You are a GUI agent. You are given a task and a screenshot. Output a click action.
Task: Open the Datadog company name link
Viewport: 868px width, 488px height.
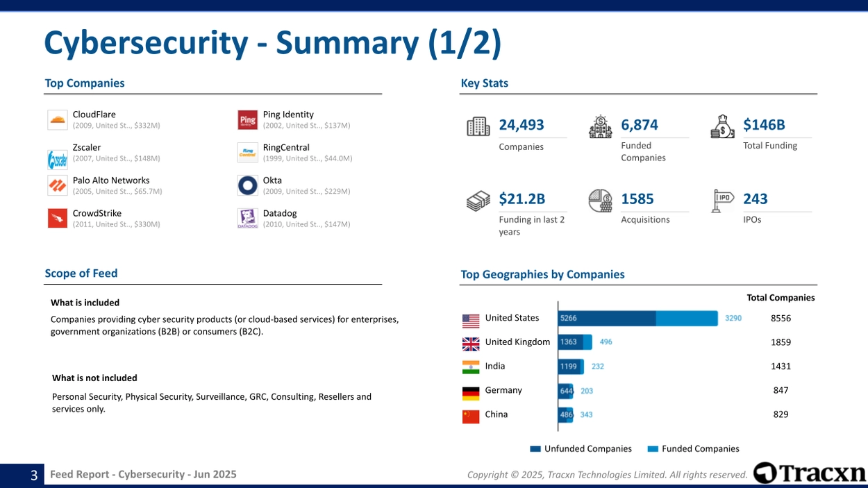click(280, 213)
